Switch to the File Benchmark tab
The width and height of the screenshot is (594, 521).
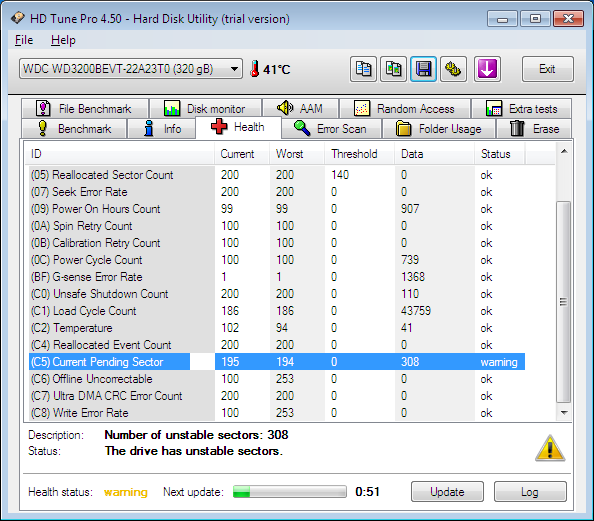[x=85, y=109]
